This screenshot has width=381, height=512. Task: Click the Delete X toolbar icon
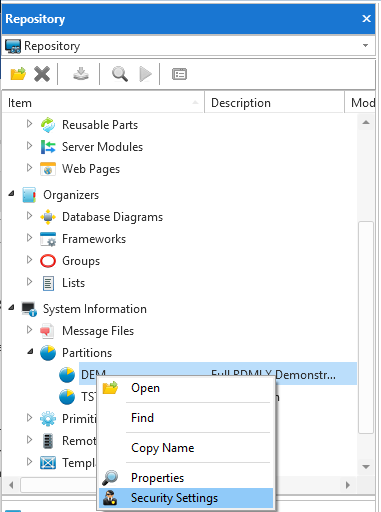[42, 74]
